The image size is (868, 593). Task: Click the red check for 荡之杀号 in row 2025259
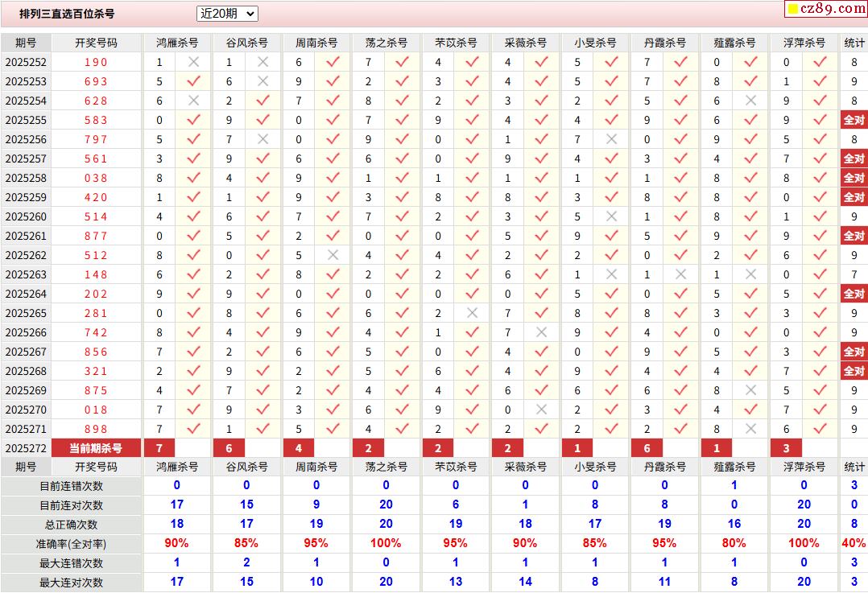click(x=403, y=197)
